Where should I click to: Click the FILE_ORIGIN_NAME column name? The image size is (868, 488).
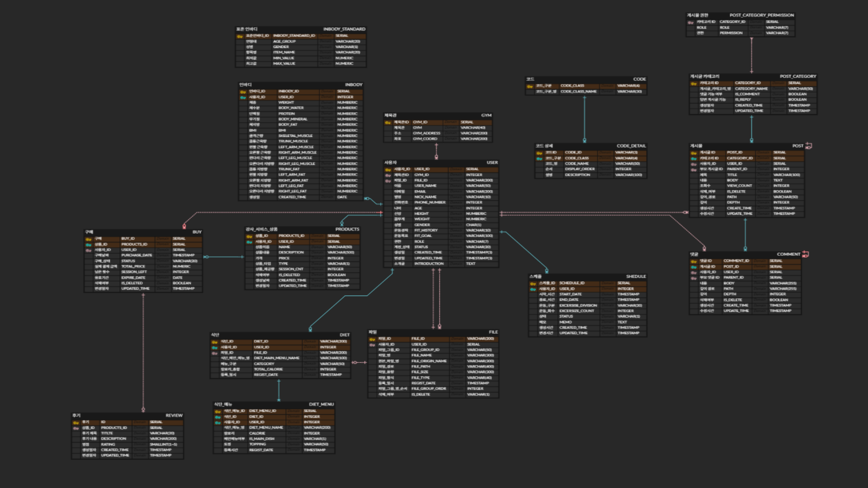429,361
